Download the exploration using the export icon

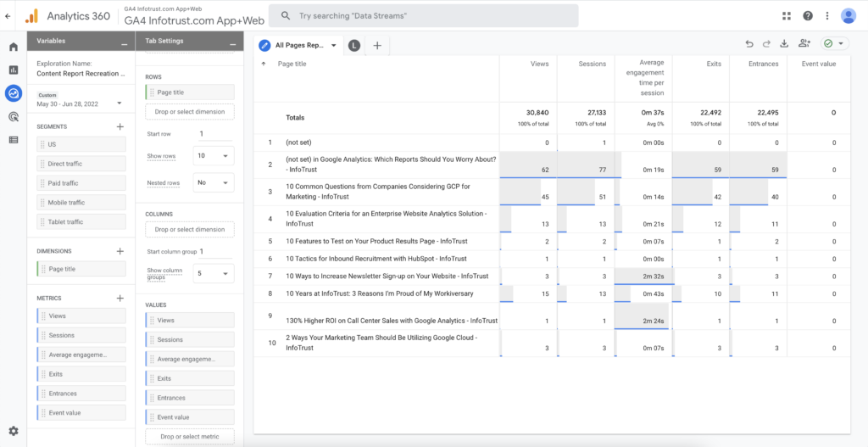(x=784, y=44)
